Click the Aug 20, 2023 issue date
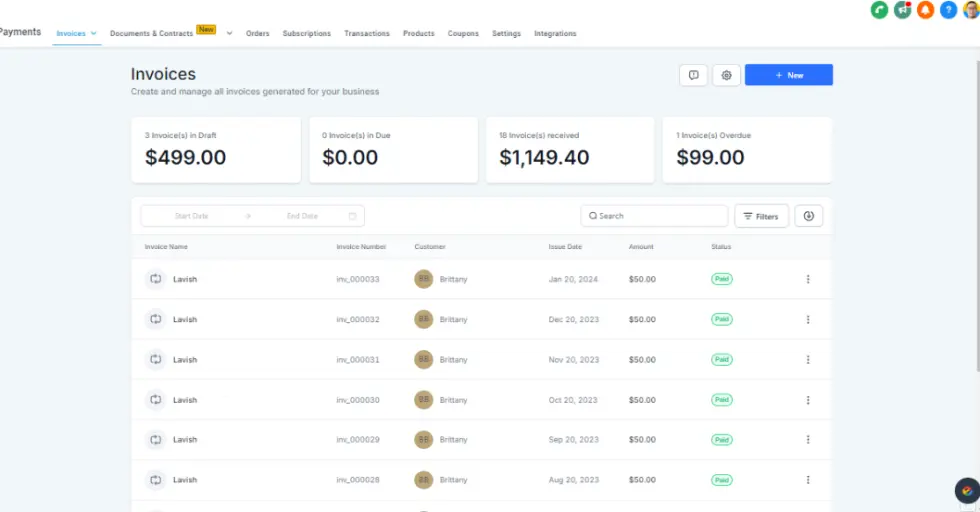Screen dimensions: 980x512 pos(574,480)
